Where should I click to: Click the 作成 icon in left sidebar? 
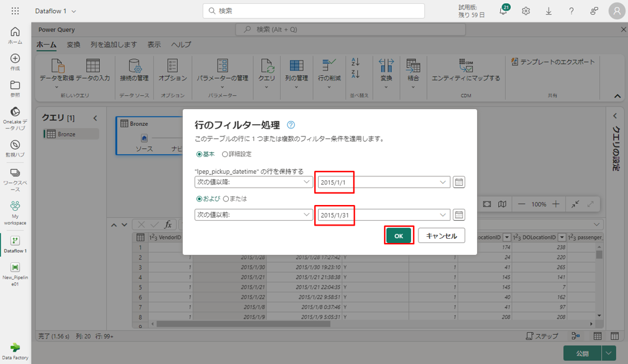15,62
